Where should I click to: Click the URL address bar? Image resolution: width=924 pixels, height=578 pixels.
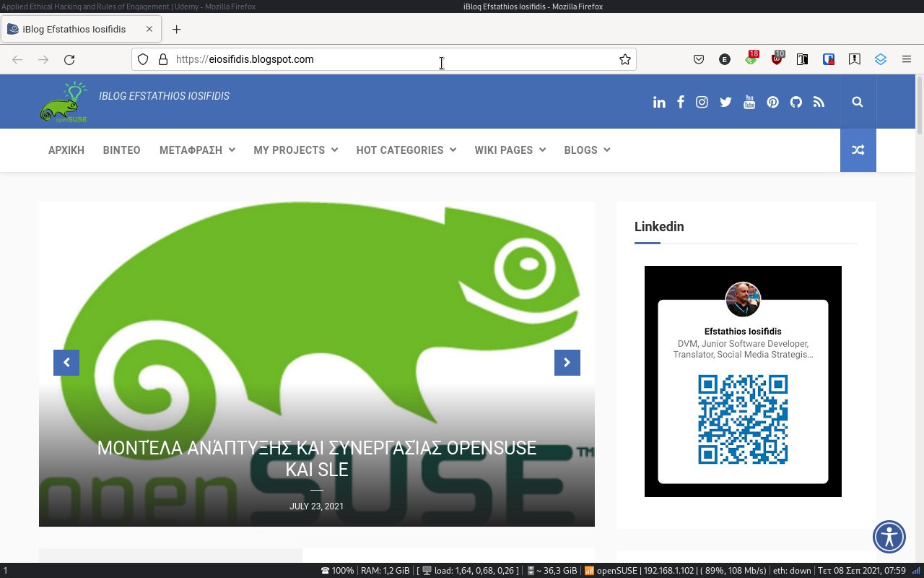coord(384,59)
